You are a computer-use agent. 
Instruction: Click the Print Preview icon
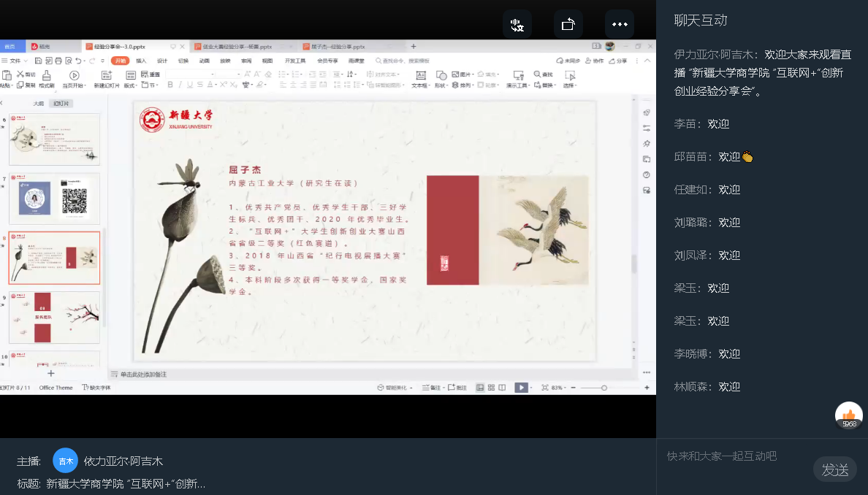pos(69,61)
